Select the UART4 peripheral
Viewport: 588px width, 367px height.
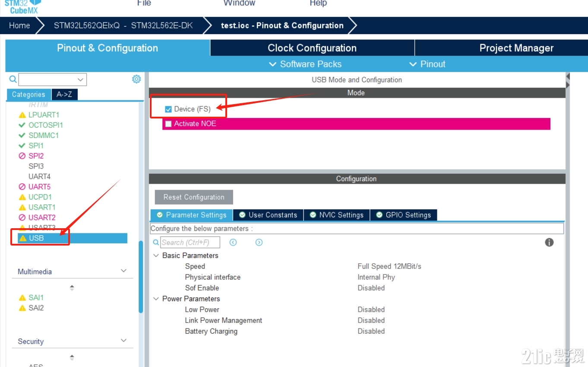[x=39, y=176]
